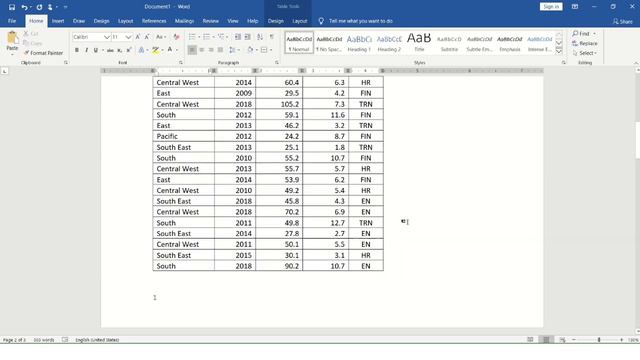
Task: Click the Replace button in Editing group
Action: (585, 43)
